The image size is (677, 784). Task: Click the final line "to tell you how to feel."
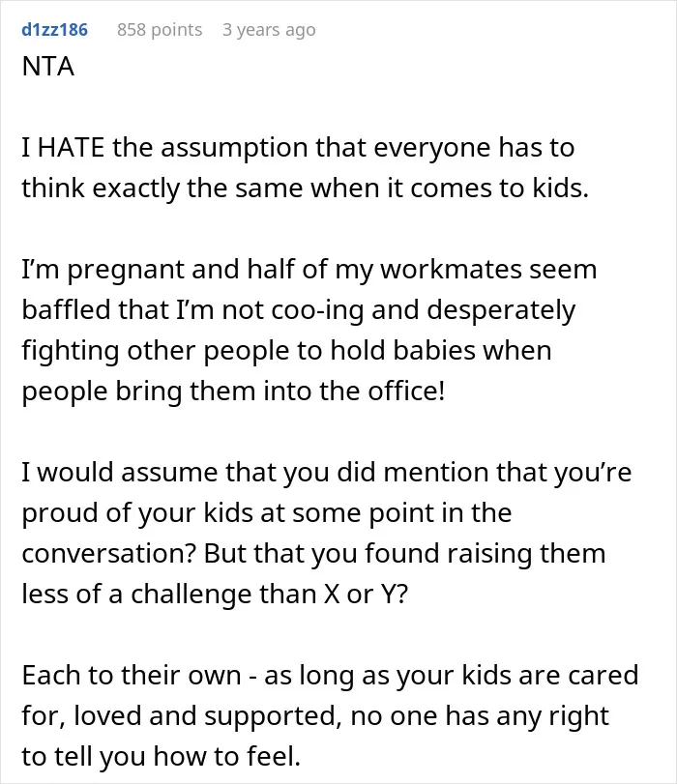pyautogui.click(x=162, y=757)
